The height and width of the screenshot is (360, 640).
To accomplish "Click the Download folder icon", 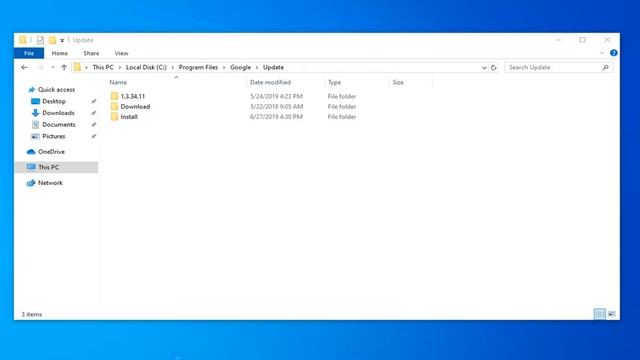I will 114,107.
